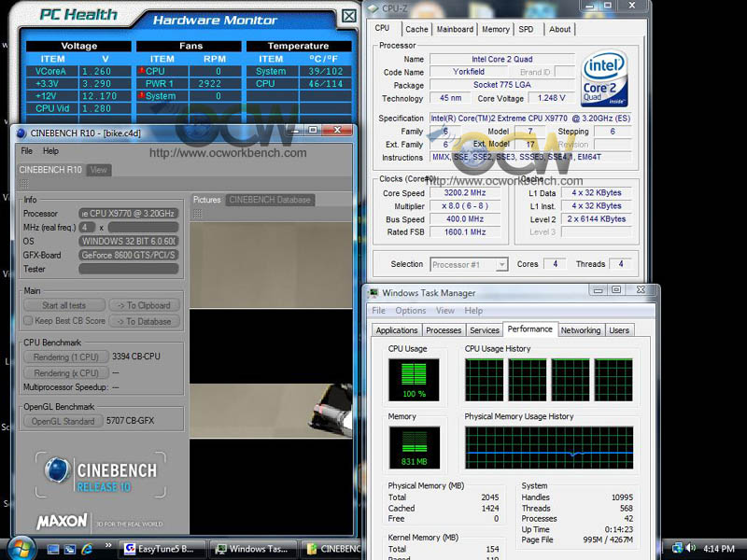Click the Processor info field in CINEBENCH
The width and height of the screenshot is (747, 560).
(129, 214)
